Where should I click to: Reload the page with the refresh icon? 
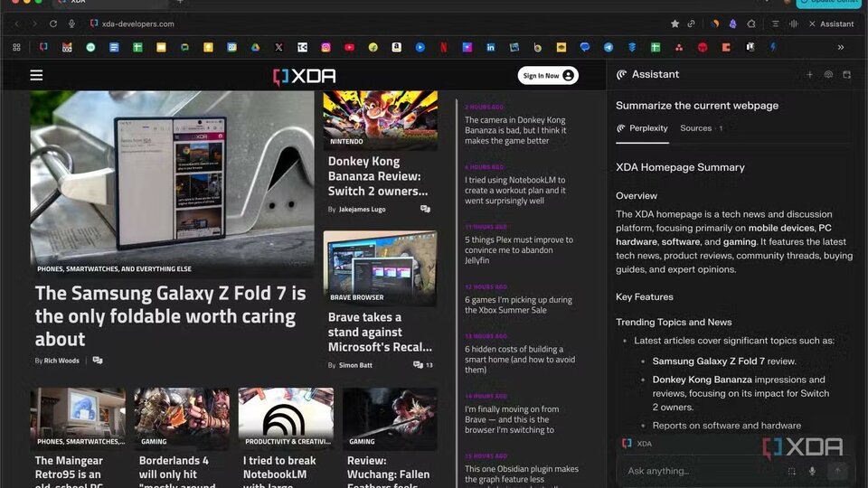pyautogui.click(x=53, y=23)
